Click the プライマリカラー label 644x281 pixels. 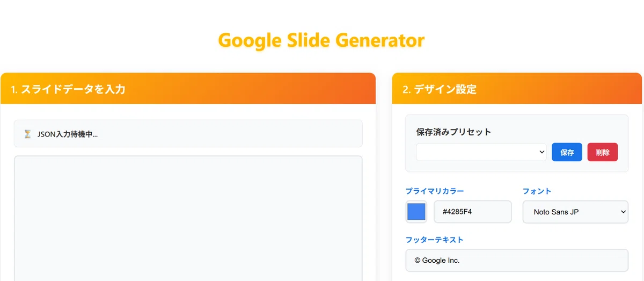[435, 191]
